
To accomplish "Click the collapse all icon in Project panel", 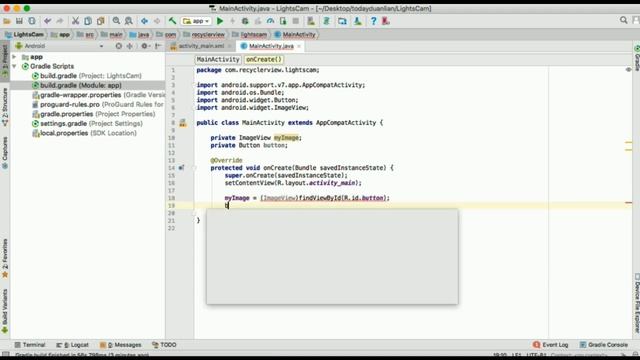I will click(130, 46).
